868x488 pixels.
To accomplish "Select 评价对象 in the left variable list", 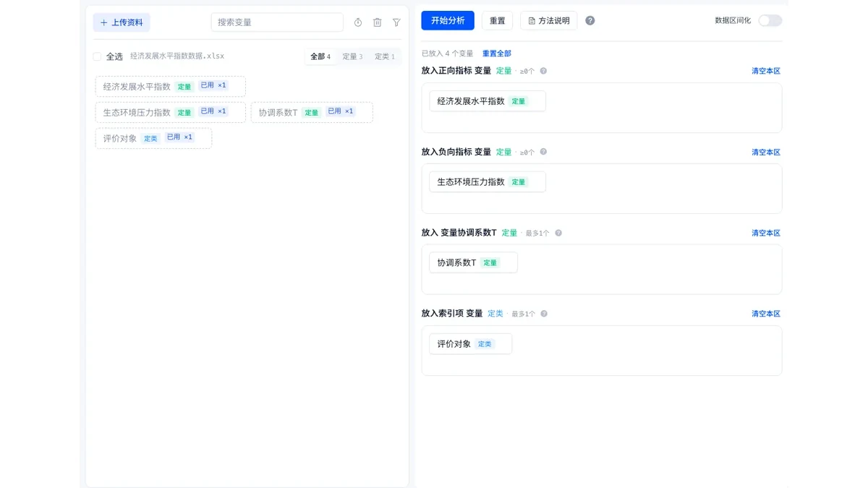I will (x=153, y=138).
